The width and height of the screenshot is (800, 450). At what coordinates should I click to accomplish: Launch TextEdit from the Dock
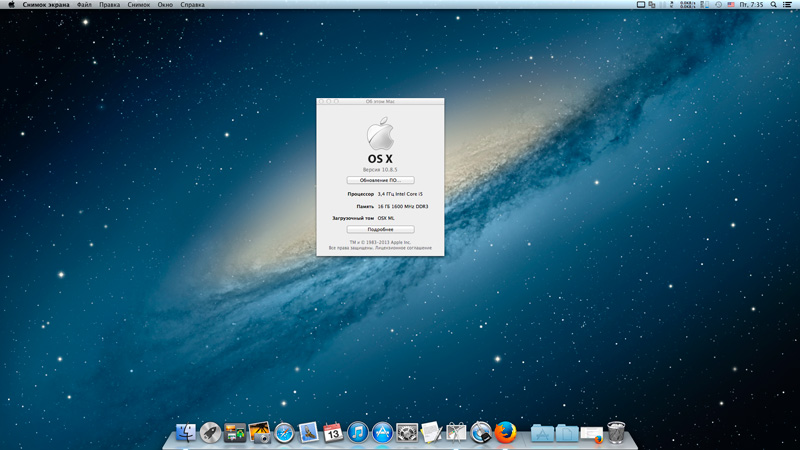pos(431,433)
